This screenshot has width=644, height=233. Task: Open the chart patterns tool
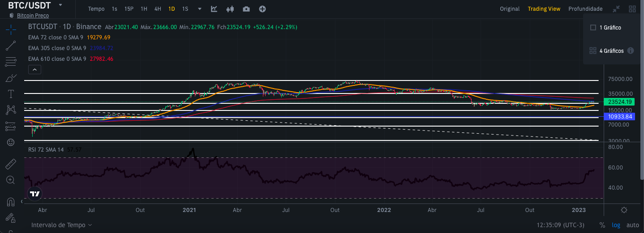click(11, 110)
